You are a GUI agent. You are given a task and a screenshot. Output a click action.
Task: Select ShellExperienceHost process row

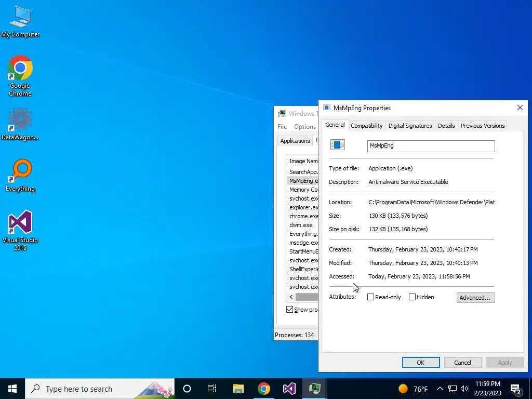pos(303,269)
